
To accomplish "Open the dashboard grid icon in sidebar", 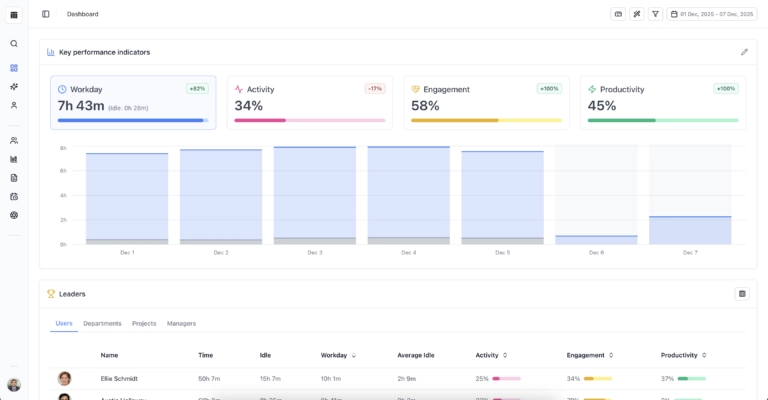I will tap(14, 68).
